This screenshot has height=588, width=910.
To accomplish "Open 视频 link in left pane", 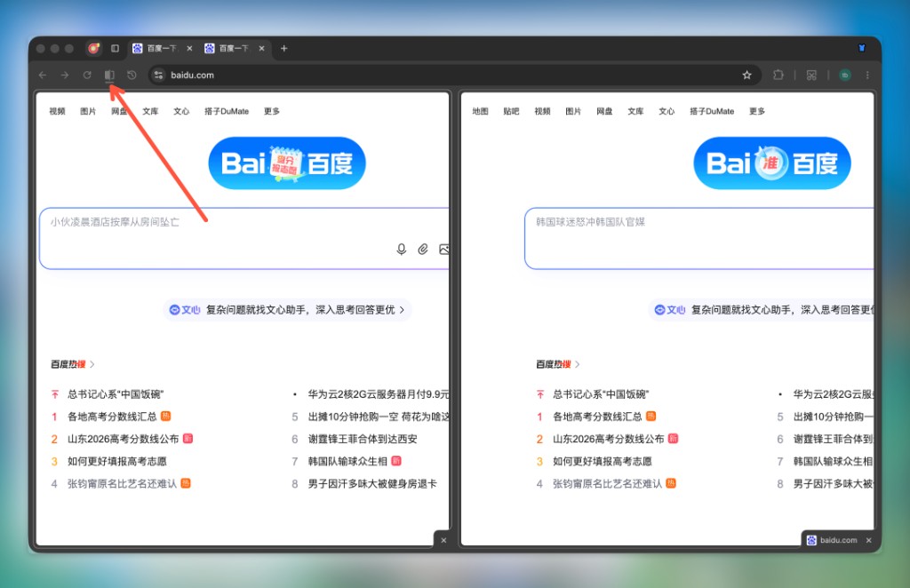I will [57, 111].
